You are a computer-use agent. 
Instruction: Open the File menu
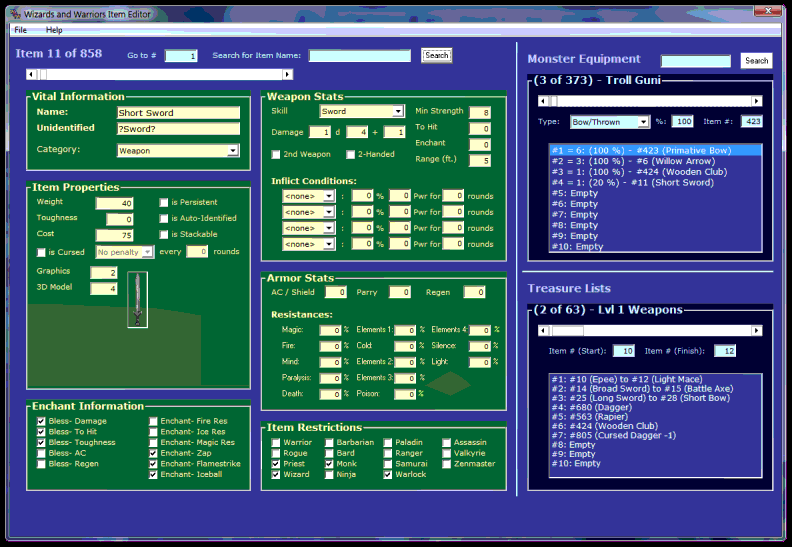21,30
